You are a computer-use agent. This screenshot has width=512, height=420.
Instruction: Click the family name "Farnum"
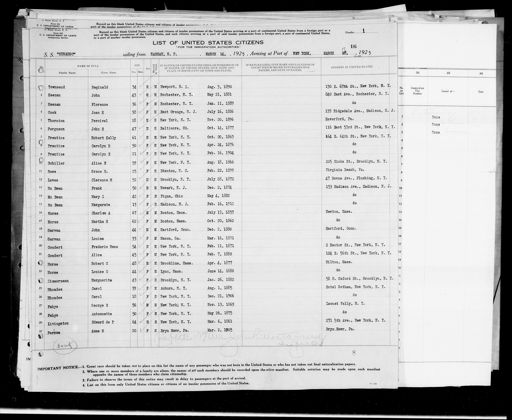54,333
